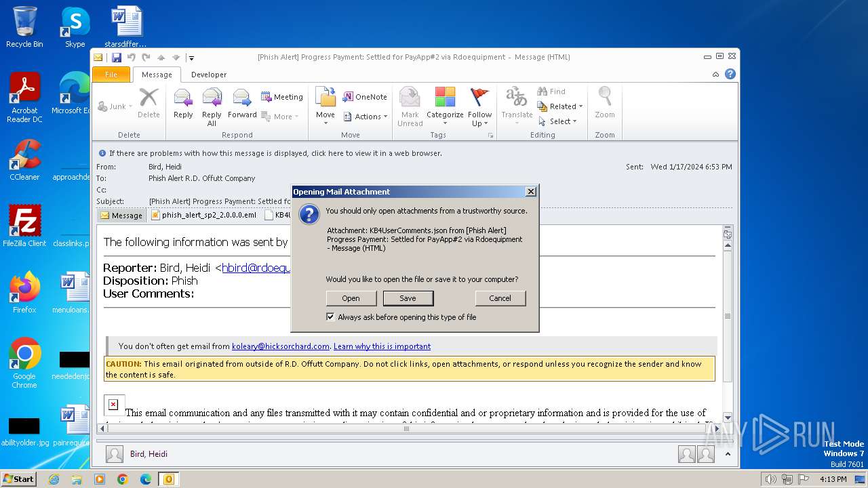This screenshot has height=488, width=868.
Task: Click the Meeting reply icon
Action: tap(282, 97)
